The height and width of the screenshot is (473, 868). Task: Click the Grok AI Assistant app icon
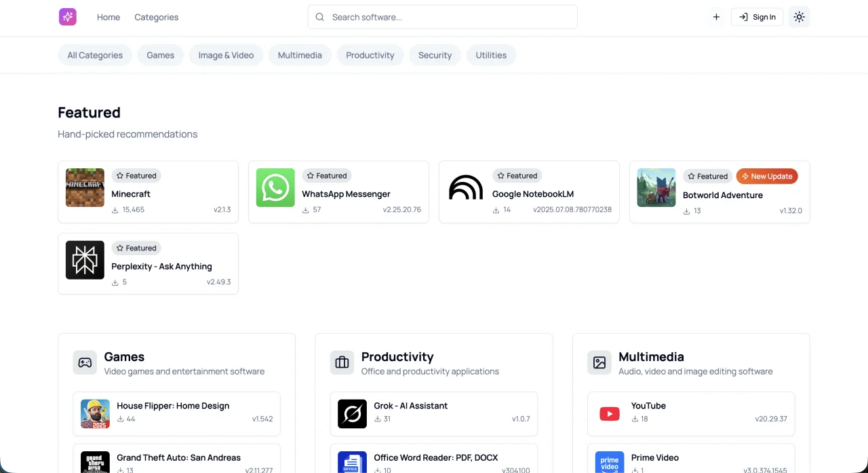click(352, 414)
